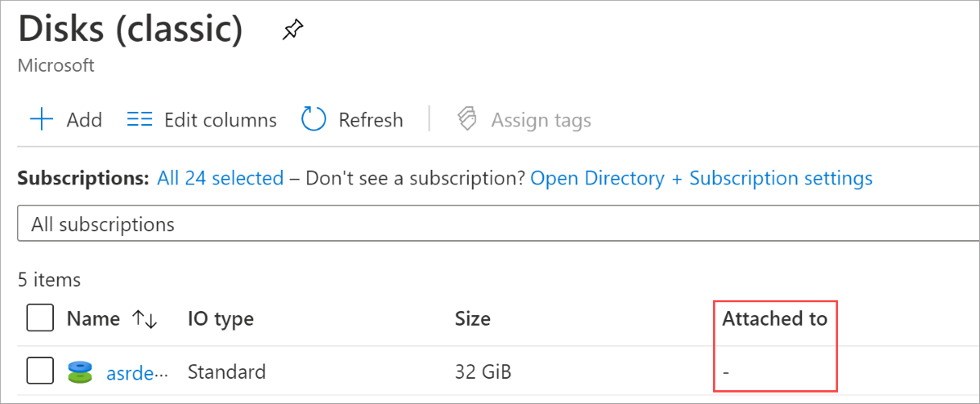The image size is (980, 404).
Task: Click the Size column header
Action: [473, 318]
